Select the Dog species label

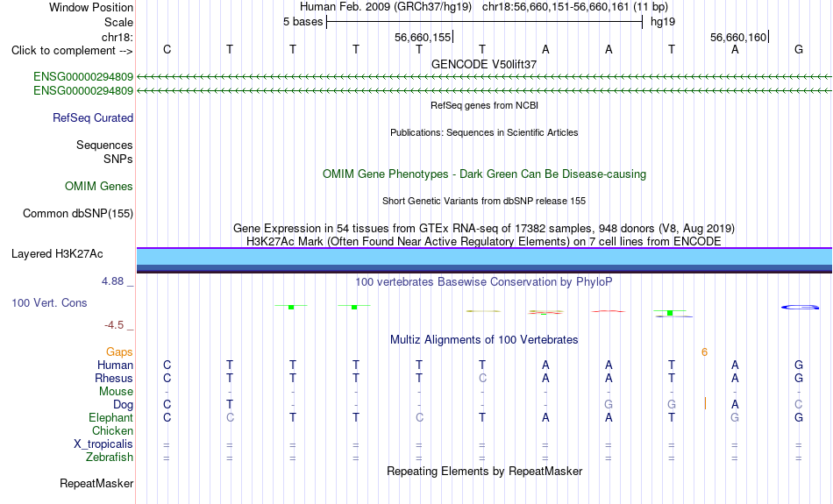(123, 405)
